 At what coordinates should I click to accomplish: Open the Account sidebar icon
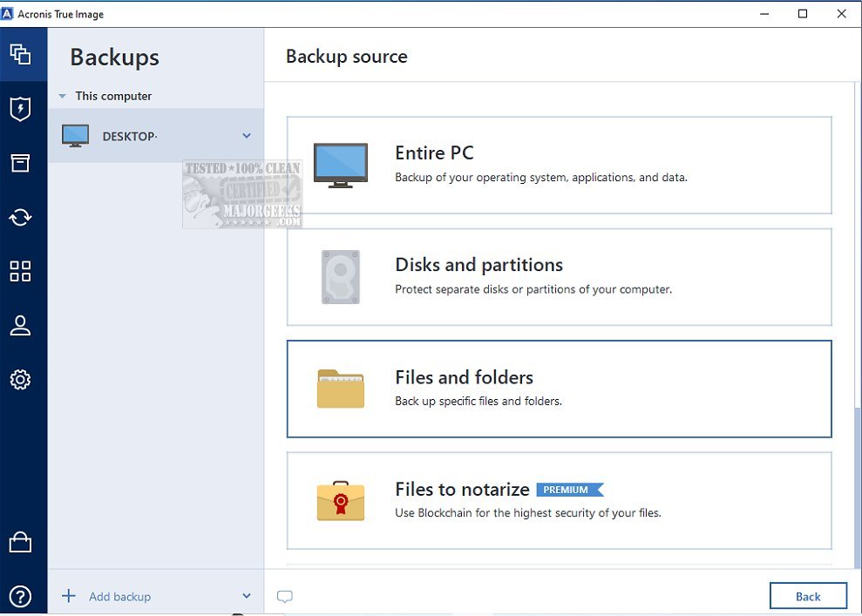coord(20,325)
